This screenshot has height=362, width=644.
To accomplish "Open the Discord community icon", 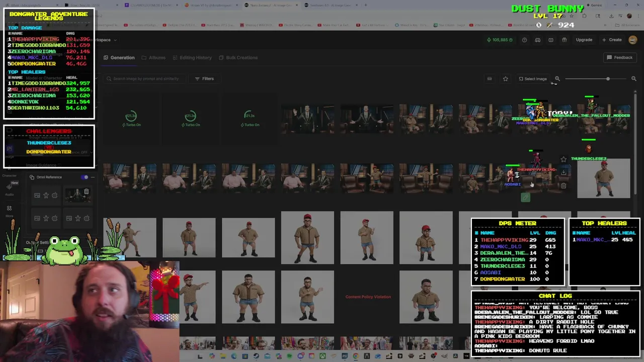I will click(x=537, y=40).
